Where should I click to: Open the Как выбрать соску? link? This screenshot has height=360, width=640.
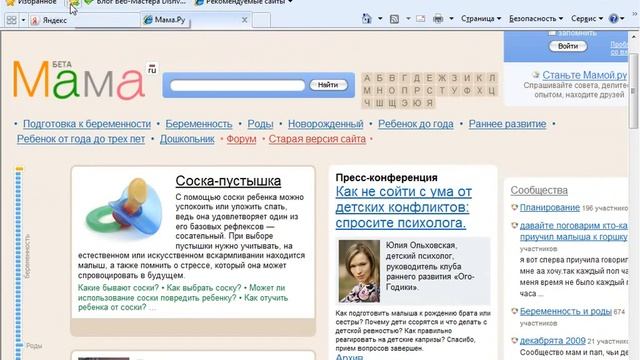pos(204,288)
